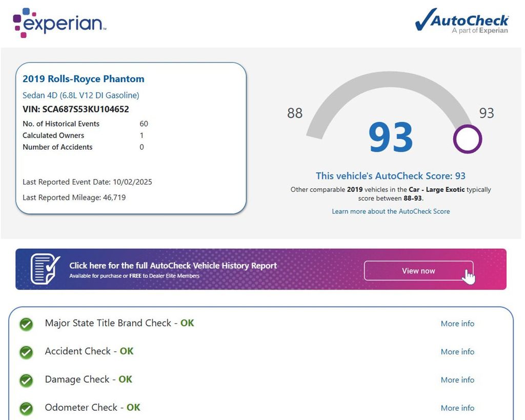Click the report checklist icon in banner
Viewport: 525px width, 420px height.
45,269
